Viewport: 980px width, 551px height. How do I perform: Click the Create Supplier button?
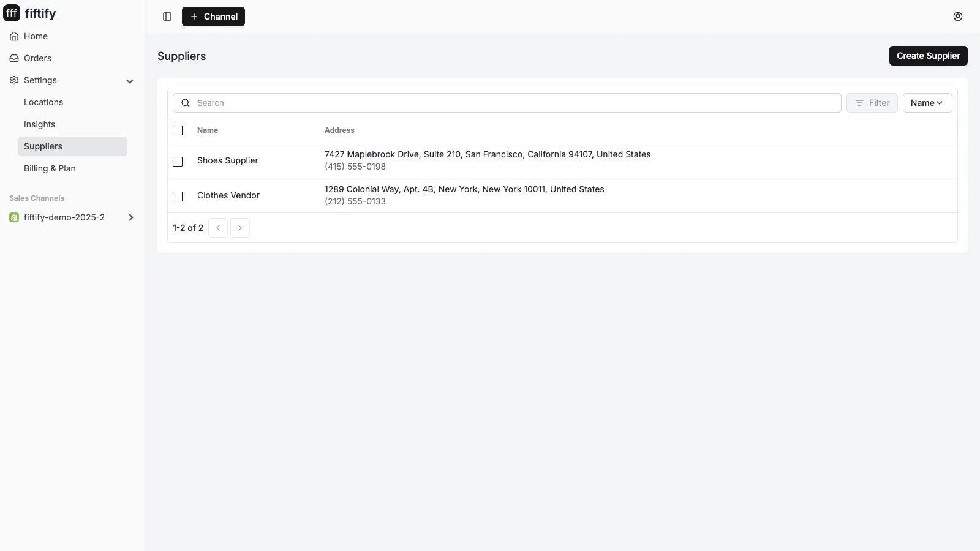(x=929, y=56)
